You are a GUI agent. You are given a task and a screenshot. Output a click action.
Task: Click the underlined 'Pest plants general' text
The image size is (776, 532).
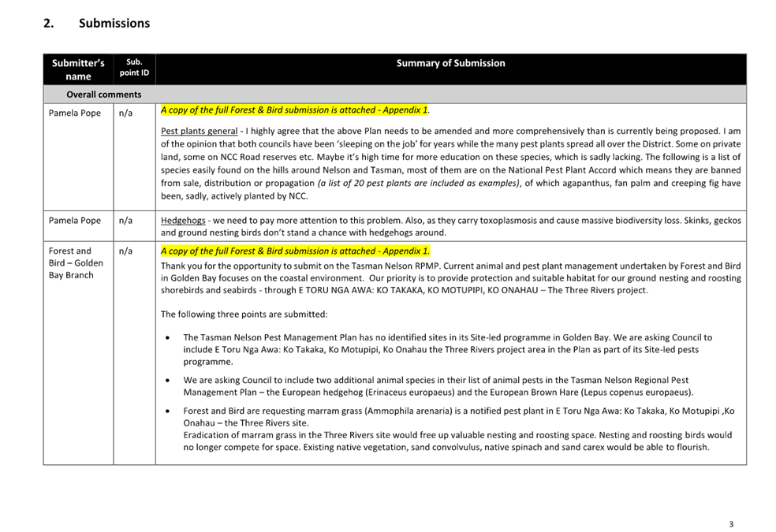[x=199, y=131]
